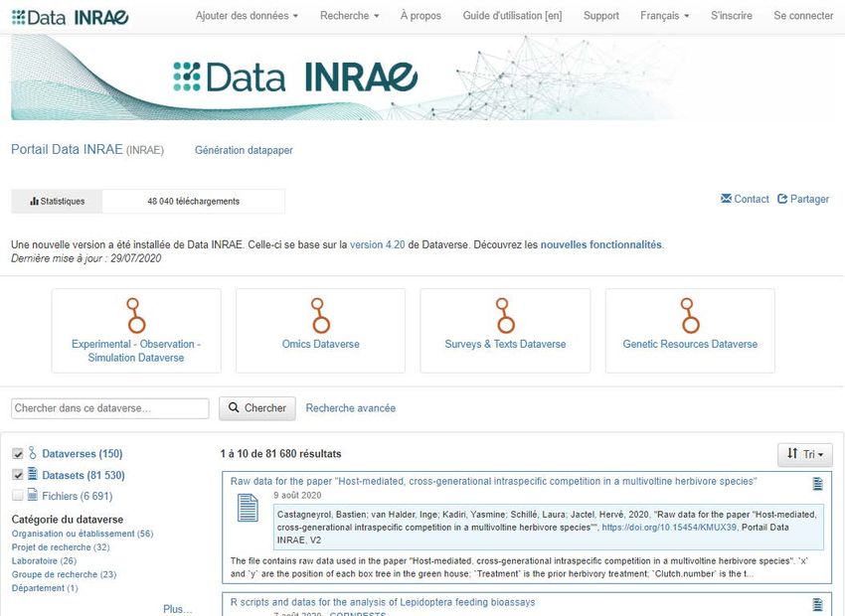Open the Portail Data INRAE title link
This screenshot has width=845, height=616.
pos(67,149)
